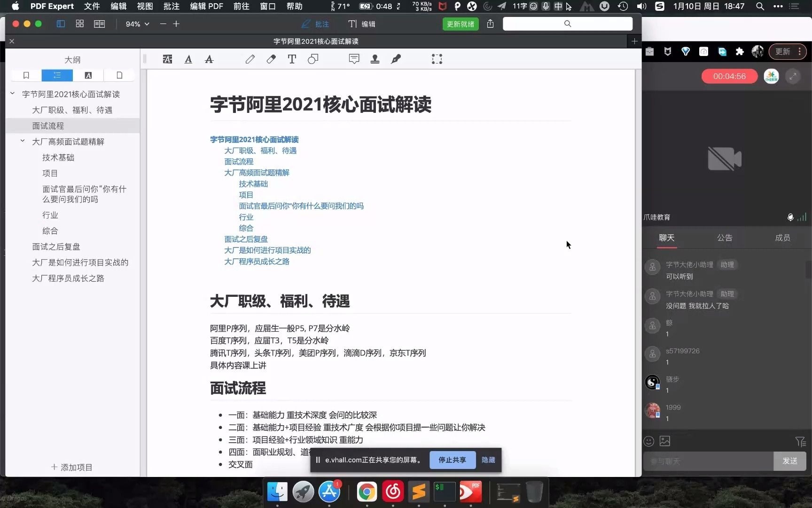Open the emoji picker in chat
The image size is (812, 508).
click(649, 441)
